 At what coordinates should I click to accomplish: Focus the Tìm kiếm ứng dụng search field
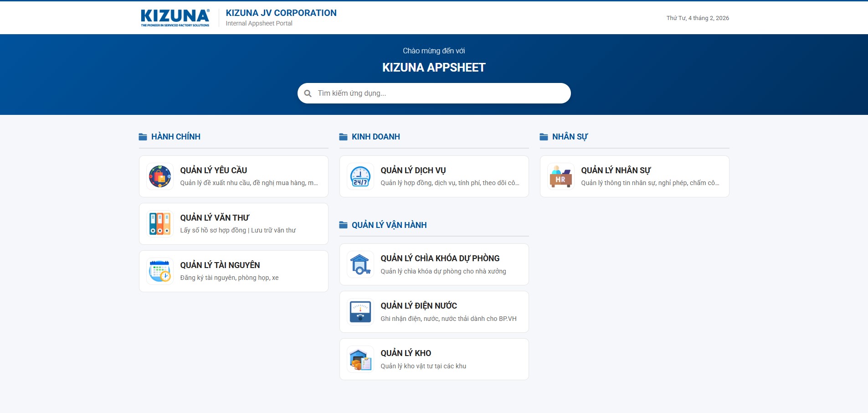click(x=437, y=93)
